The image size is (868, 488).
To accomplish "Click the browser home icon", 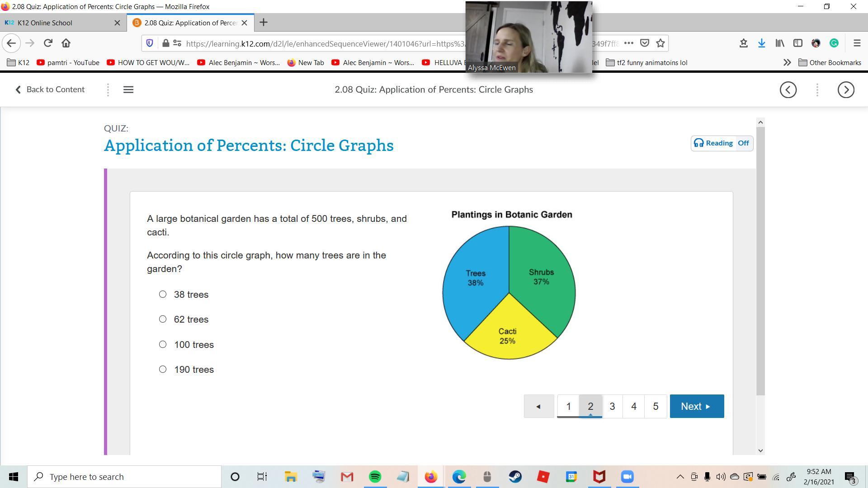I will 66,43.
